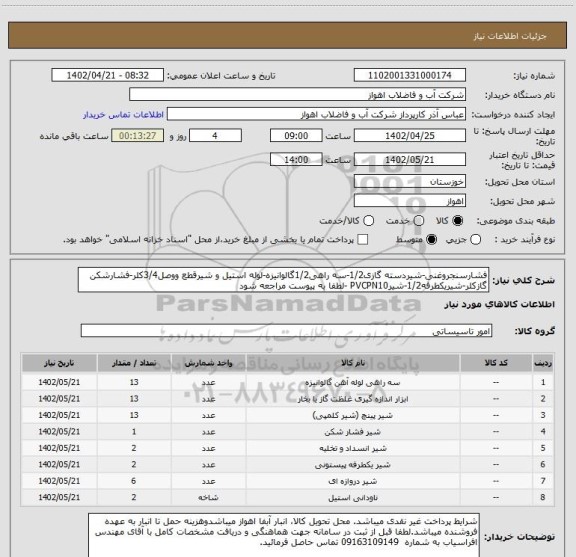Viewport: 576px width, 557px height.
Task: Select the خدمت radio button
Action: click(x=419, y=221)
